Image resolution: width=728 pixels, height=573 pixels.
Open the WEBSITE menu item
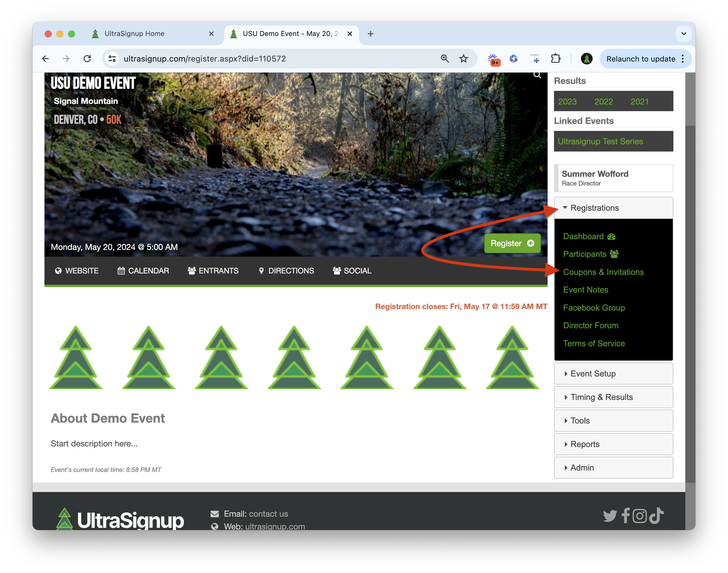click(x=77, y=271)
